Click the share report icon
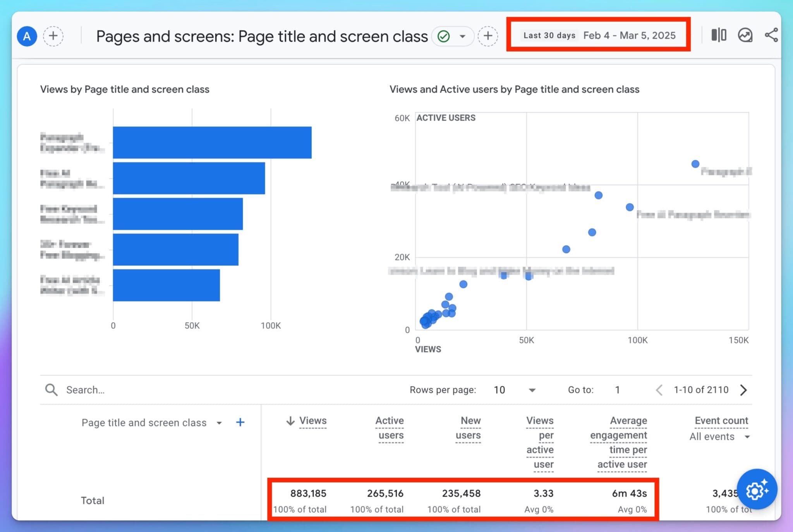Image resolution: width=793 pixels, height=532 pixels. pos(771,35)
